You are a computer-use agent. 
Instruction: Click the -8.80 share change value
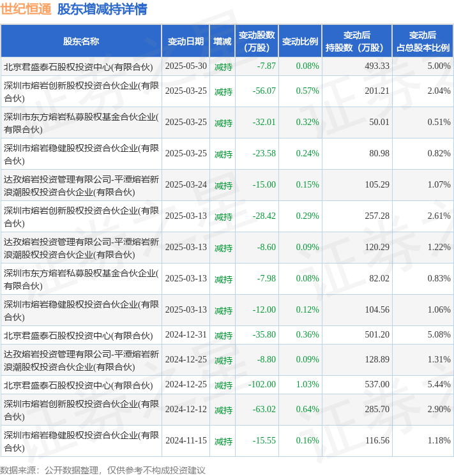pyautogui.click(x=266, y=359)
